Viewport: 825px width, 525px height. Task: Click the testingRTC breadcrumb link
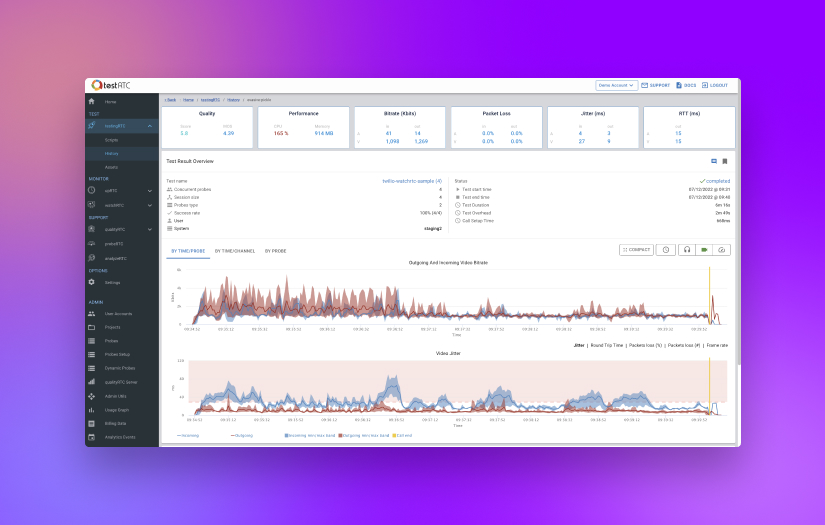210,99
